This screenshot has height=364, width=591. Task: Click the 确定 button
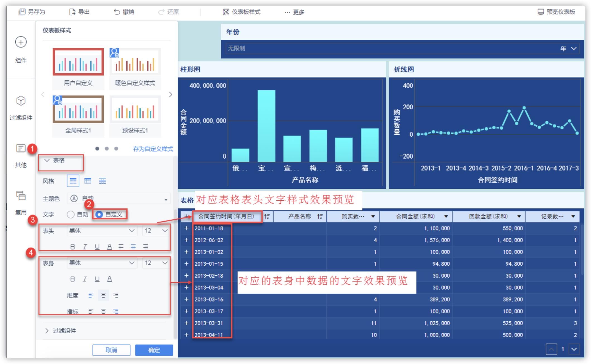[x=154, y=350]
